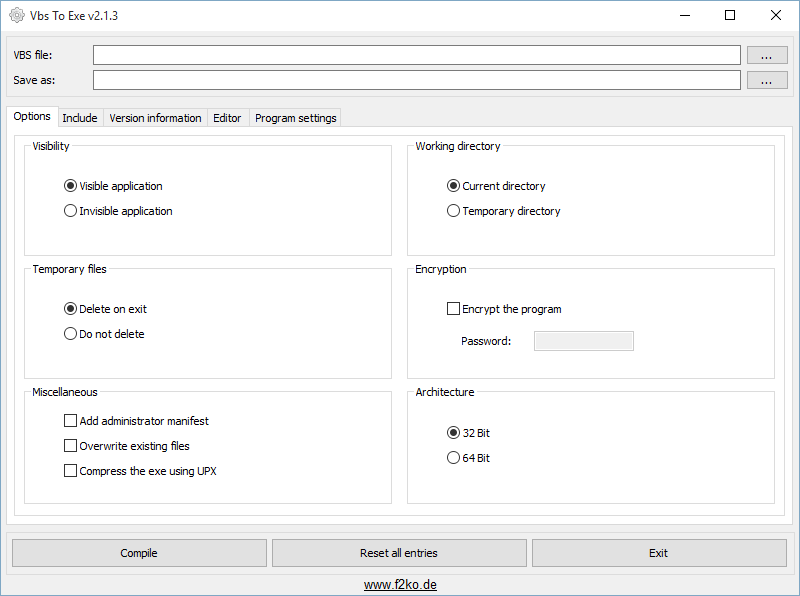This screenshot has width=800, height=596.
Task: Select Do not delete temporary files
Action: (71, 334)
